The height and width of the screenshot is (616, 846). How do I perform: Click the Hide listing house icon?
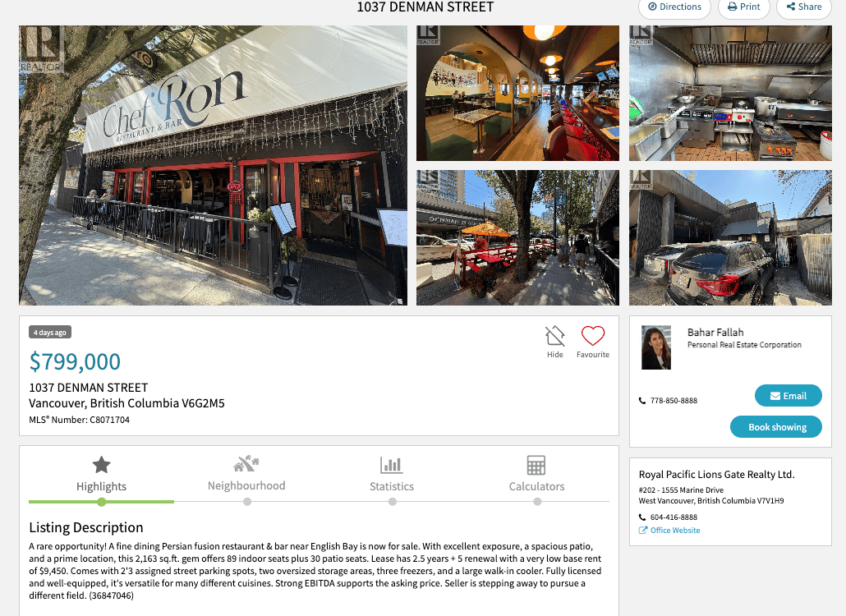pos(554,336)
